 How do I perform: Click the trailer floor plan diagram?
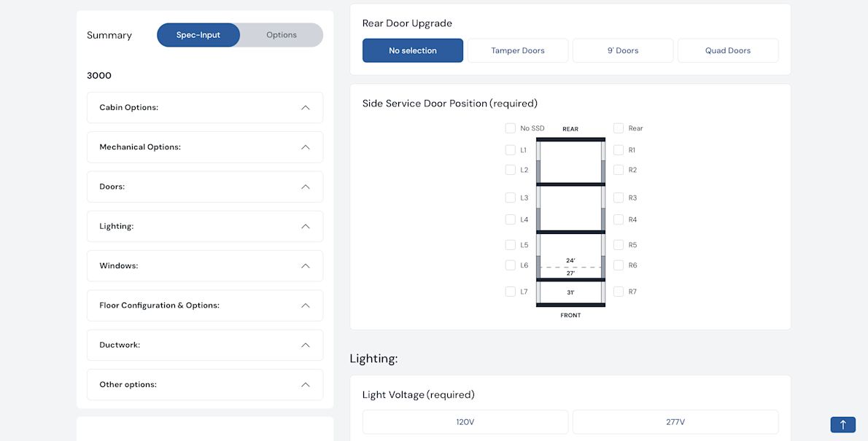(x=570, y=219)
